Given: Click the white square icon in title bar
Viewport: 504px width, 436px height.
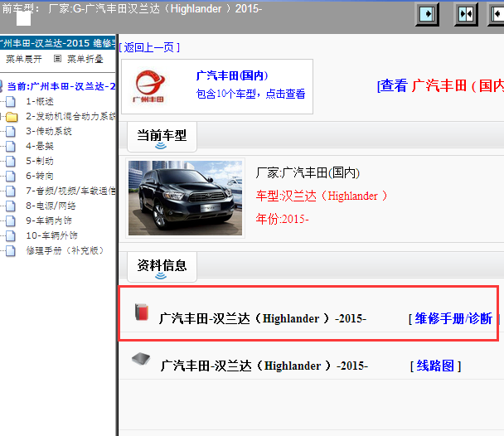Looking at the screenshot, I should click(23, 18).
